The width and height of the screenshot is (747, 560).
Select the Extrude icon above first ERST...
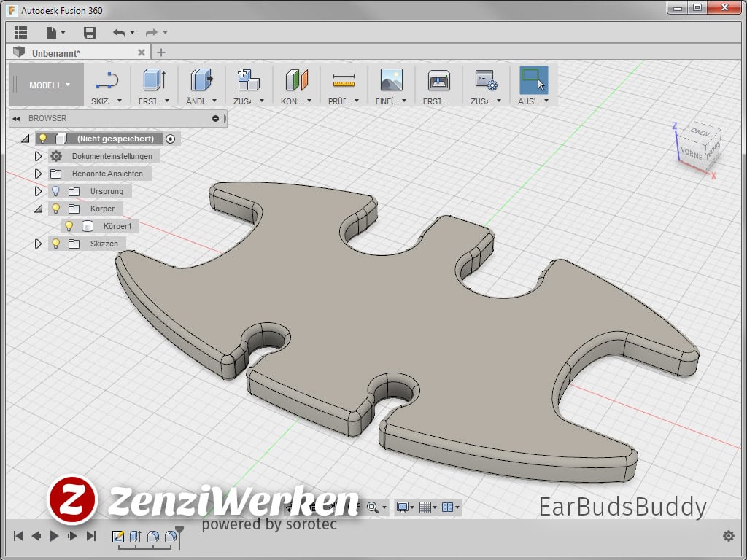(154, 79)
